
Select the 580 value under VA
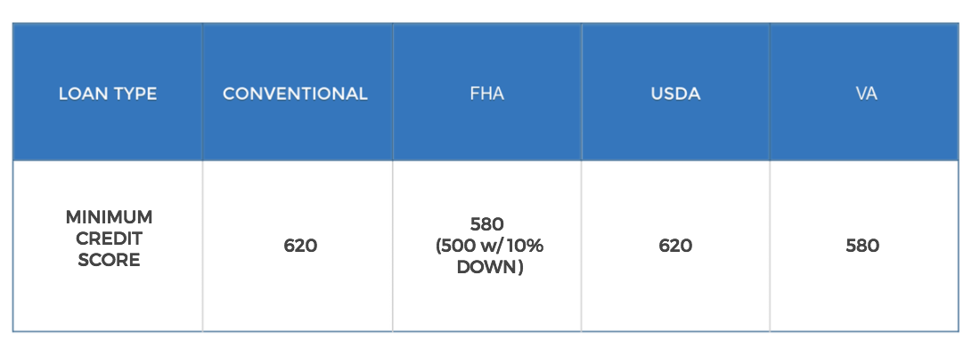tap(862, 246)
